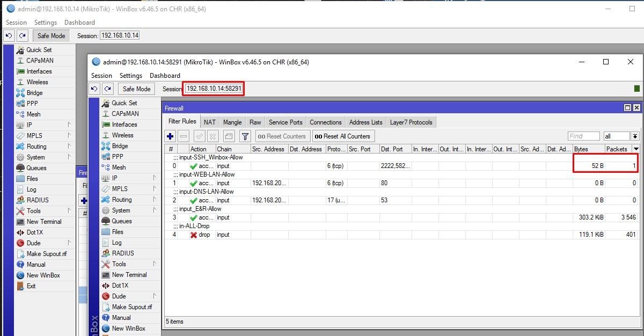Switch to the Mangle tab
Image resolution: width=644 pixels, height=336 pixels.
tap(232, 122)
